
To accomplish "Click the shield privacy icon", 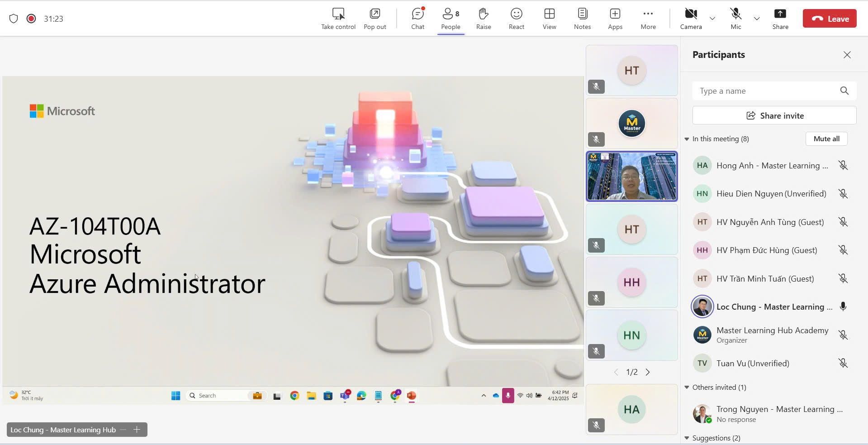I will coord(14,19).
